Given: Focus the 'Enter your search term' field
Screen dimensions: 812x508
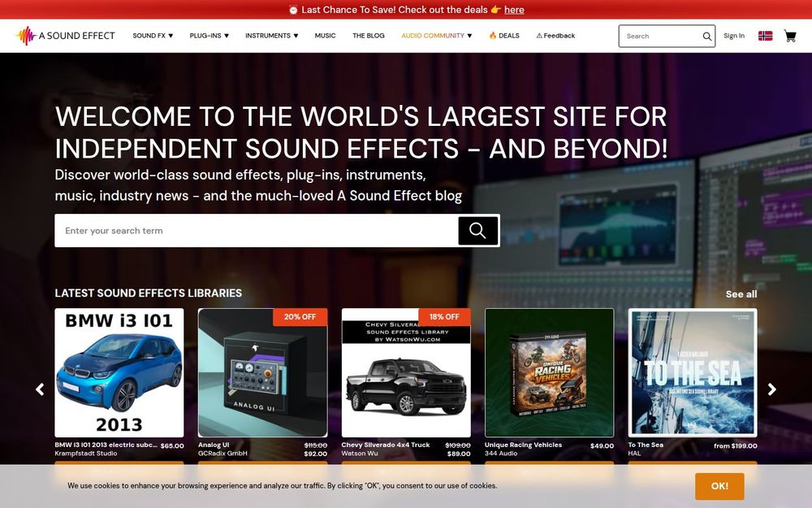Looking at the screenshot, I should coord(257,231).
